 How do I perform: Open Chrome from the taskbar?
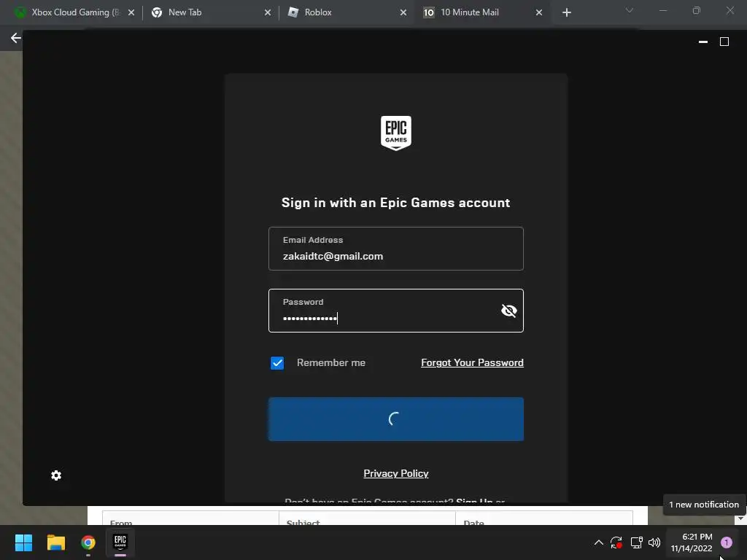point(88,542)
